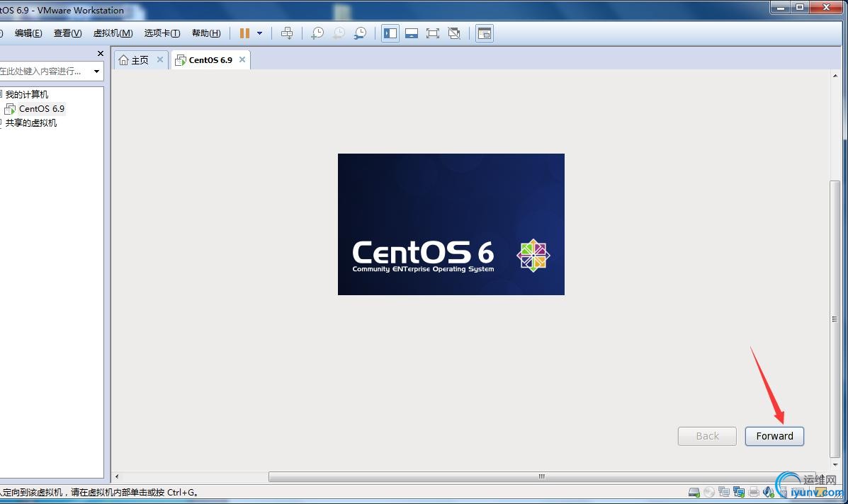Image resolution: width=848 pixels, height=504 pixels.
Task: Click the printer status icon
Action: (753, 492)
